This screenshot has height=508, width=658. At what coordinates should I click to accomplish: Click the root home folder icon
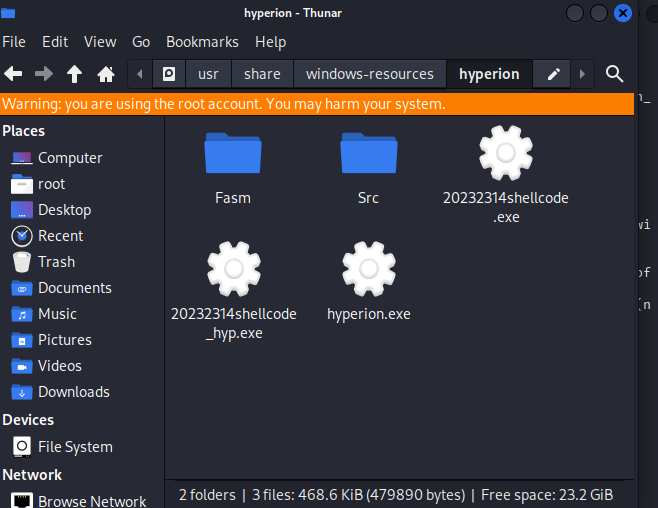click(22, 184)
